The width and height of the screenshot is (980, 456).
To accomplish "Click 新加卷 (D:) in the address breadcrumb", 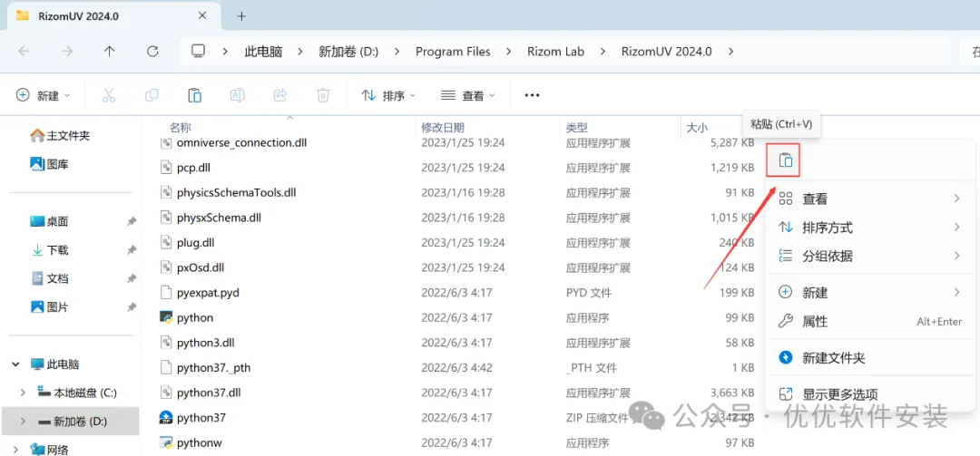I will [x=348, y=52].
